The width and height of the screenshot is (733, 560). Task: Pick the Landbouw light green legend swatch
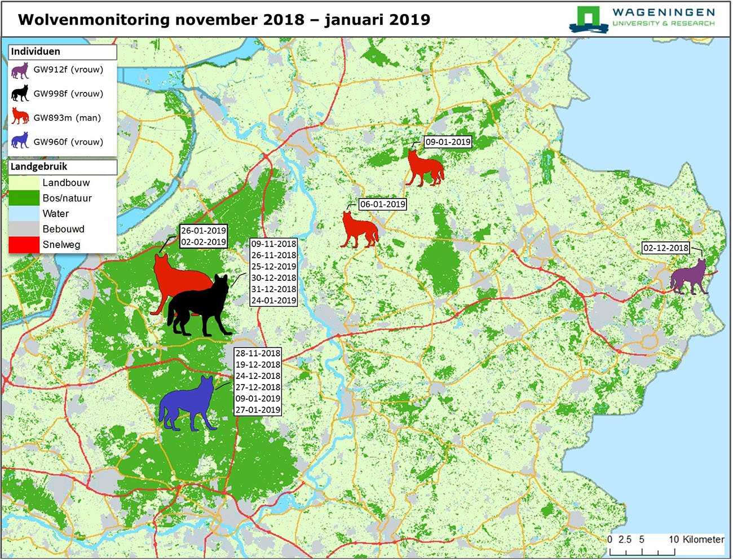[x=24, y=183]
